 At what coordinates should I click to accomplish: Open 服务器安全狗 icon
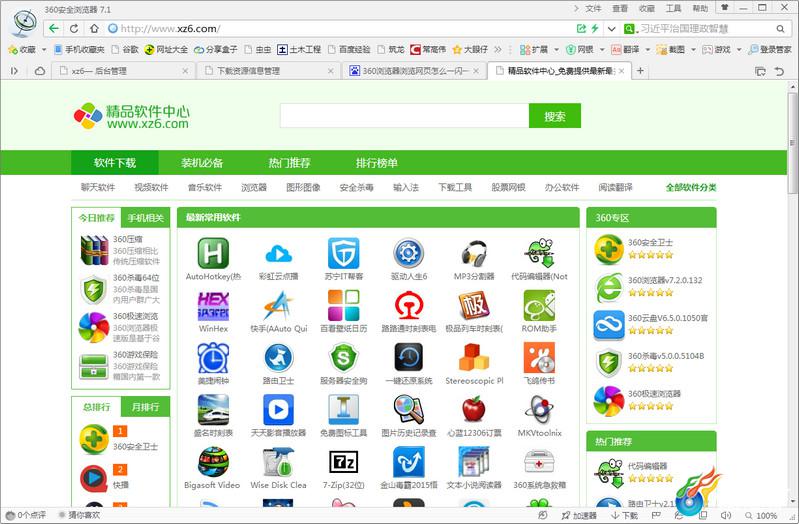tap(343, 357)
